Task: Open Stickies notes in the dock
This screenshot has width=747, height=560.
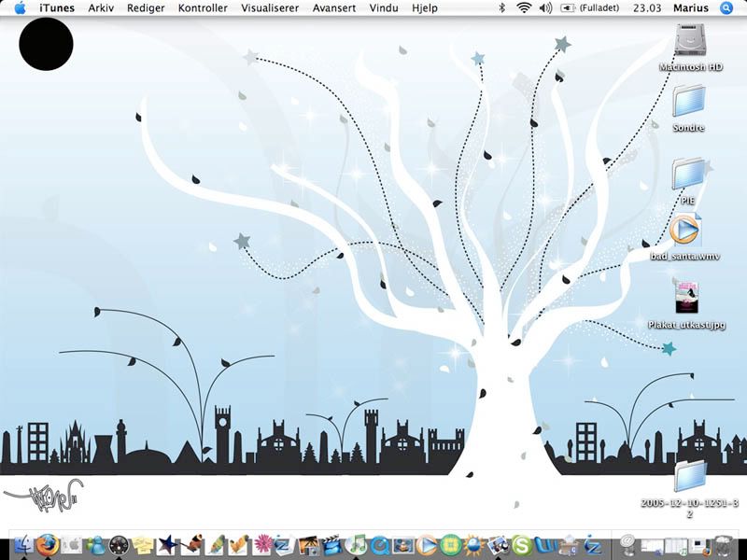Action: click(x=143, y=544)
